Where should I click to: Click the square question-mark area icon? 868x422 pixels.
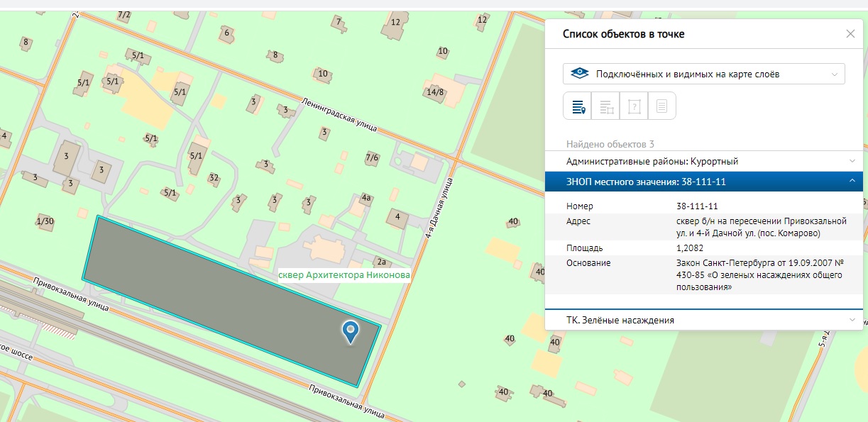point(634,106)
